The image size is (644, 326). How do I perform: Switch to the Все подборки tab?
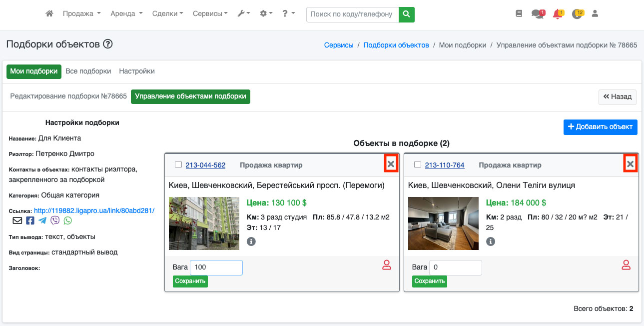coord(88,71)
